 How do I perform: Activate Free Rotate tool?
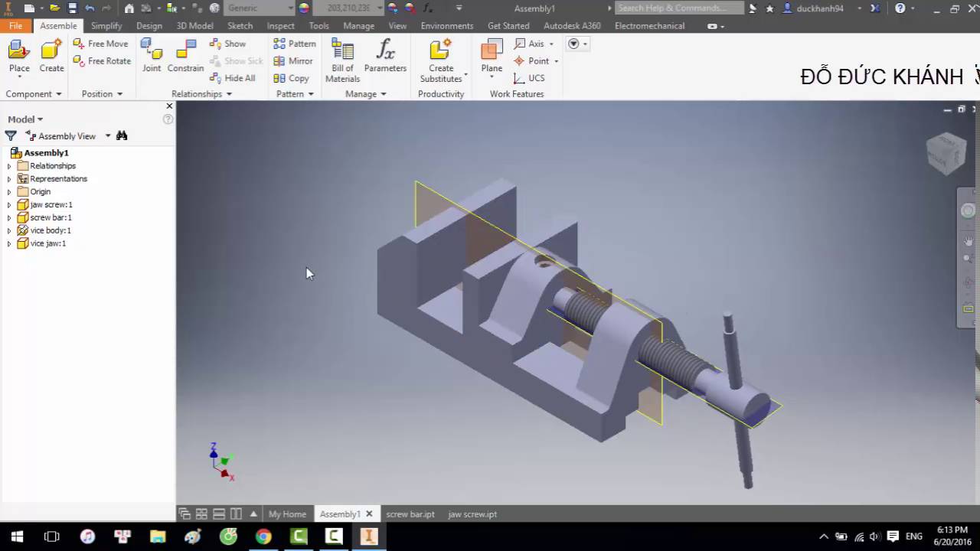(102, 61)
